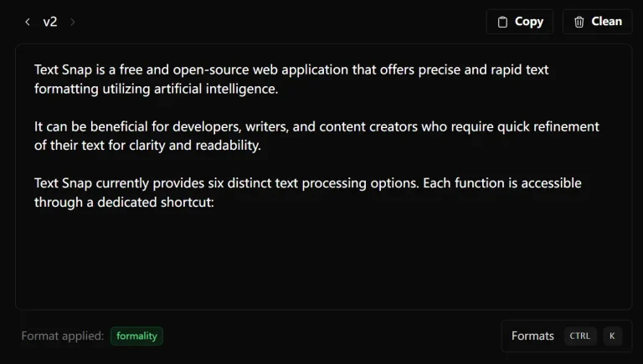
Task: Click the empty area below the text
Action: pos(323,259)
